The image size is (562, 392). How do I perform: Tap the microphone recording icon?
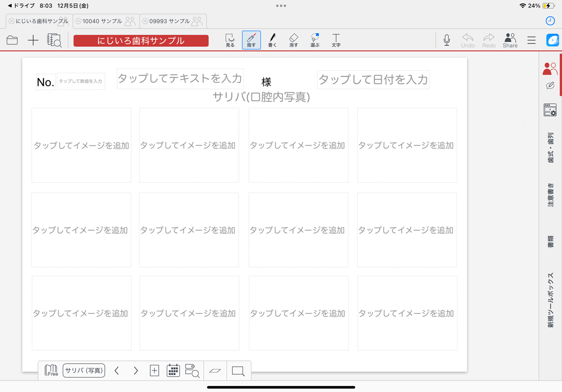(x=447, y=40)
